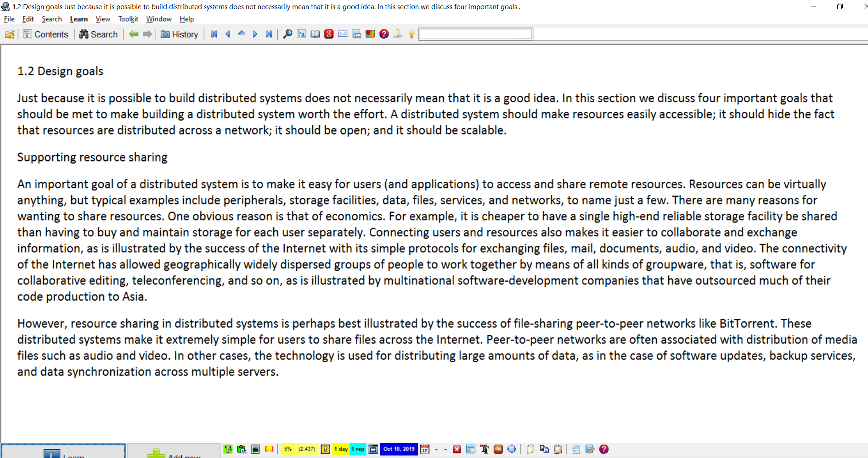Viewport: 868px width, 458px height.
Task: Click the 1 day interval field
Action: 341,449
